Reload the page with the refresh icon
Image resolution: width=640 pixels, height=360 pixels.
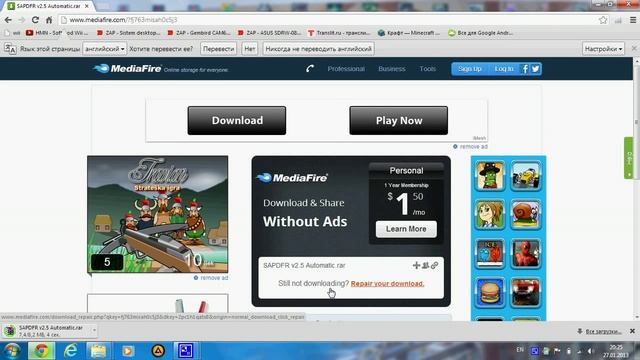tap(35, 20)
